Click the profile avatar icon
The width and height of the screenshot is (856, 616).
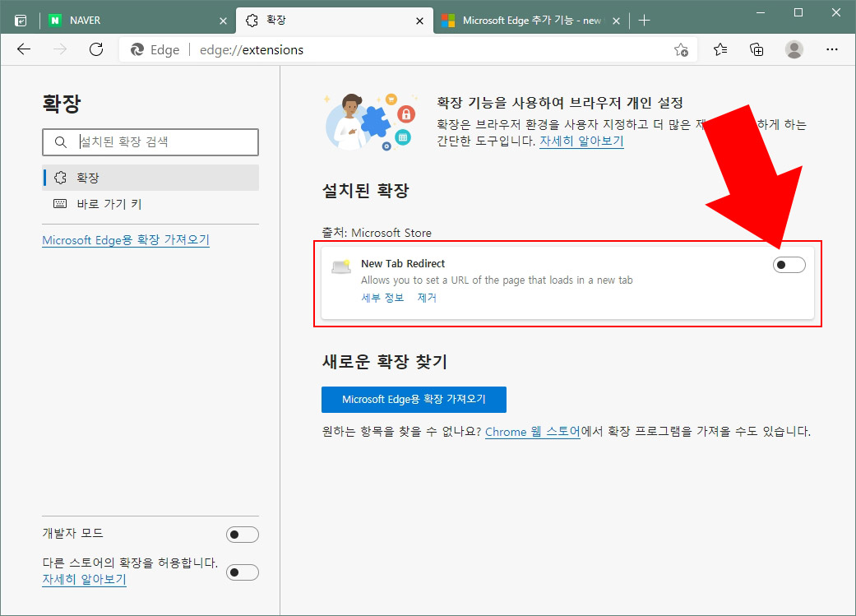(x=794, y=49)
